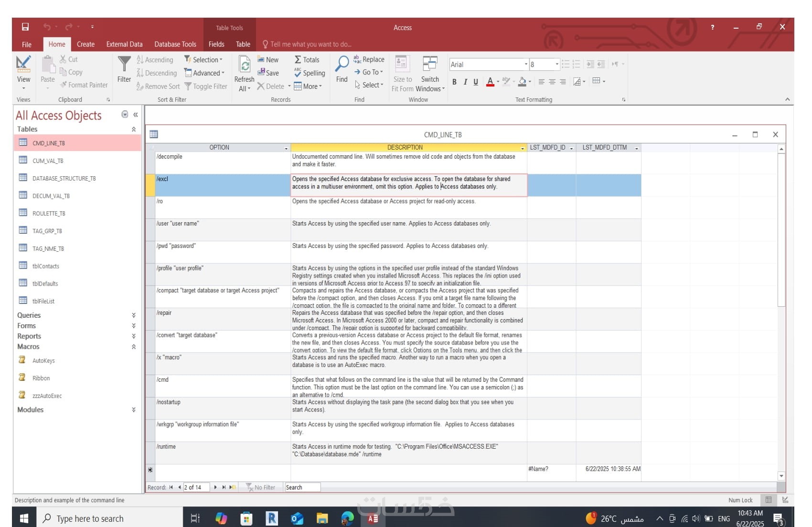Screen dimensions: 812x527
Task: Click the Save icon in the quick access toolbar
Action: (25, 27)
